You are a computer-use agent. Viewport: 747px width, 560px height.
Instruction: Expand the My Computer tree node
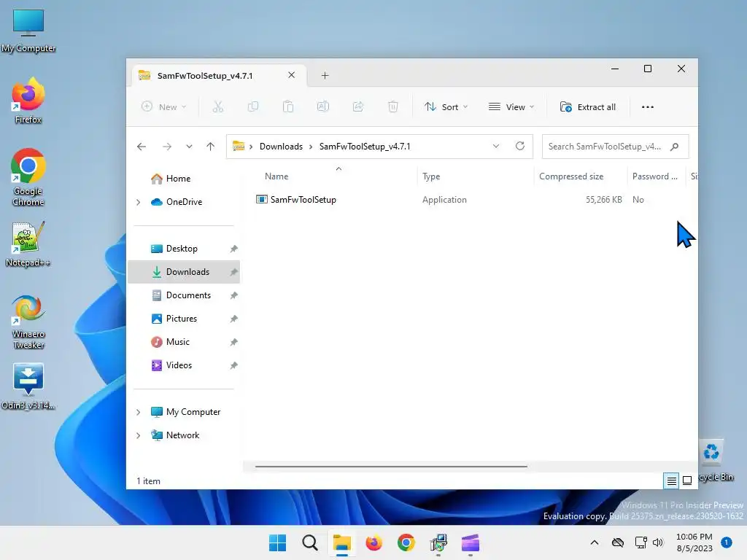pos(138,413)
